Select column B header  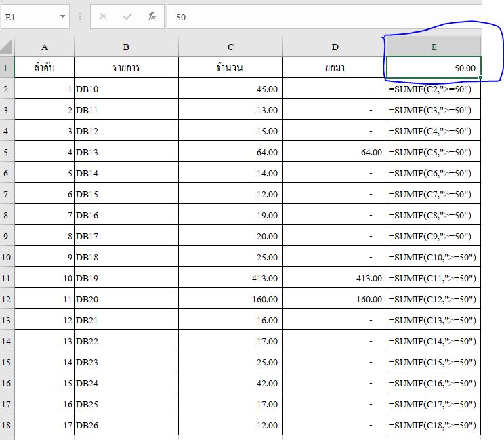pos(126,47)
